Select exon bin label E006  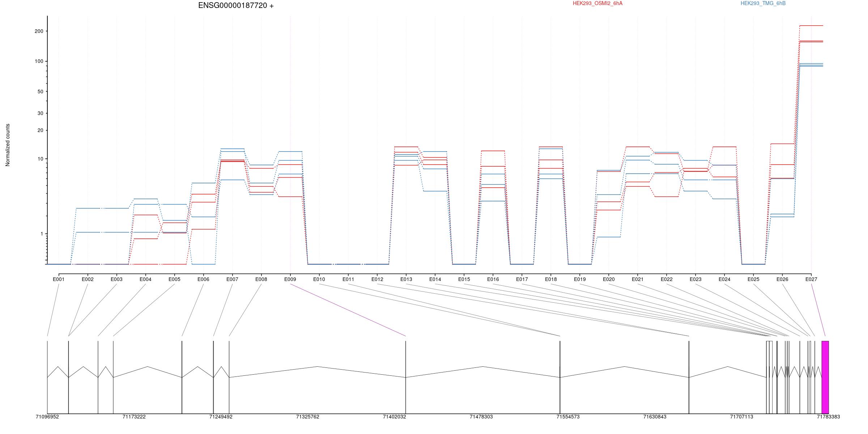pyautogui.click(x=203, y=279)
